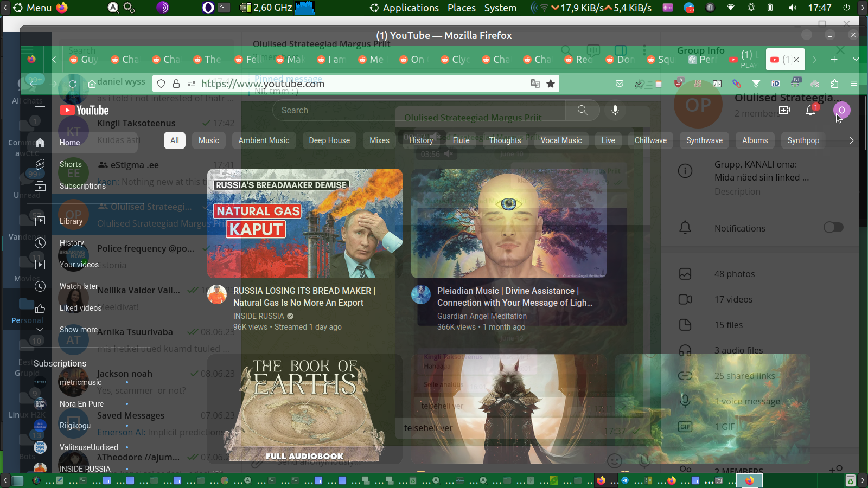Select the Ambient Music filter chip
Image resolution: width=868 pixels, height=488 pixels.
[264, 140]
